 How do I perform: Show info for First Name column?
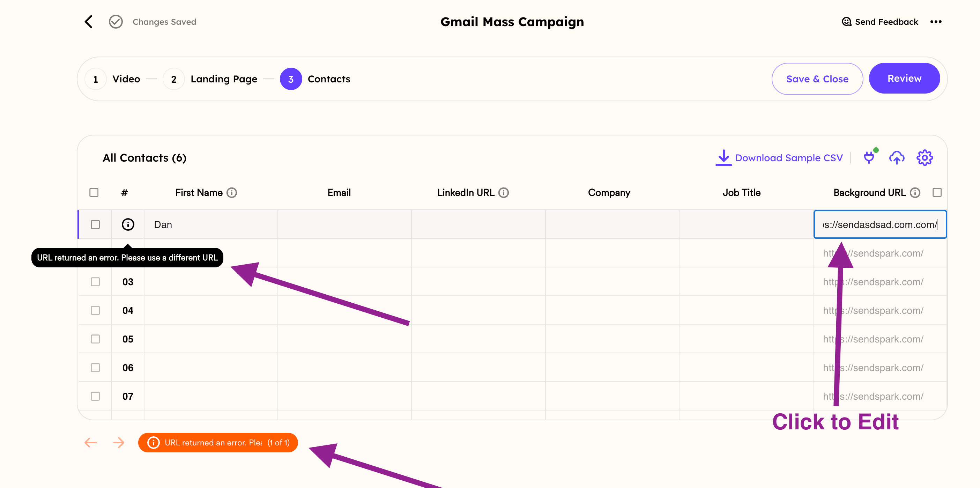click(232, 193)
